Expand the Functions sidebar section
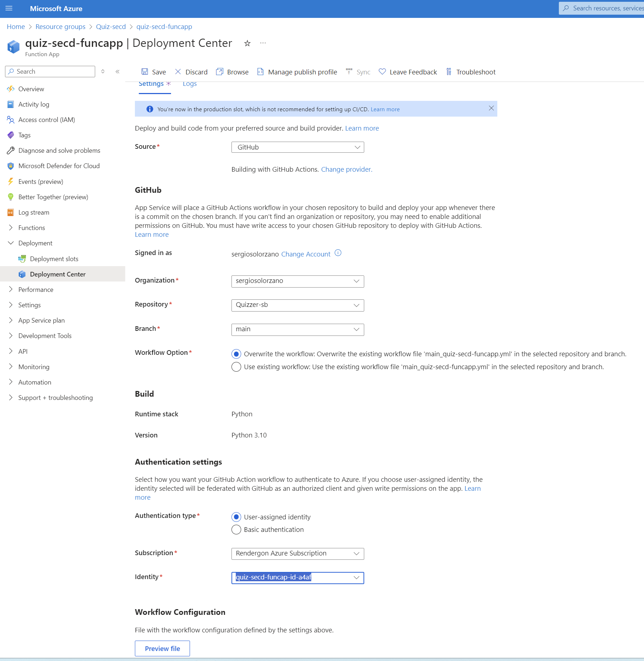644x661 pixels. tap(11, 228)
